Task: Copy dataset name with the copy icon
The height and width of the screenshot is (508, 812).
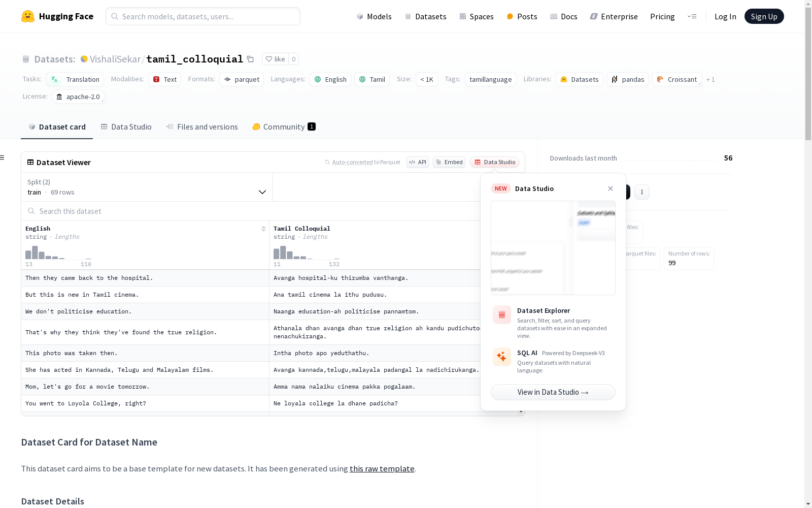Action: (x=250, y=59)
